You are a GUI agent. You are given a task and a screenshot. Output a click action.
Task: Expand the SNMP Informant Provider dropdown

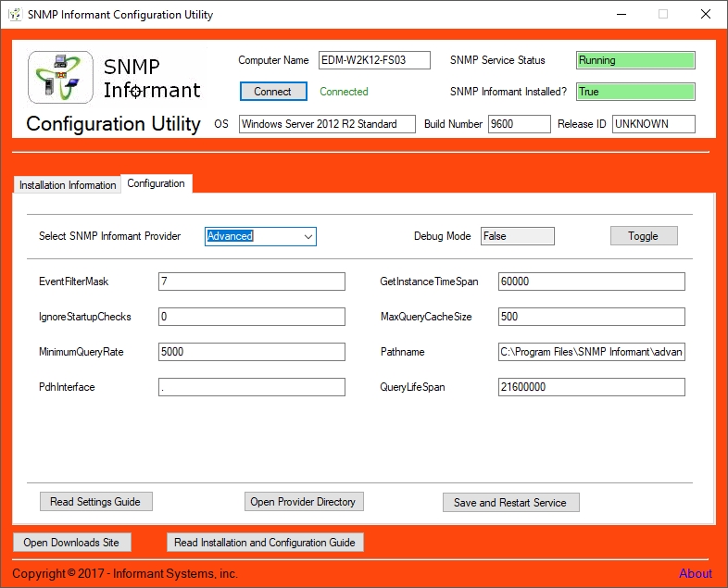click(x=308, y=236)
